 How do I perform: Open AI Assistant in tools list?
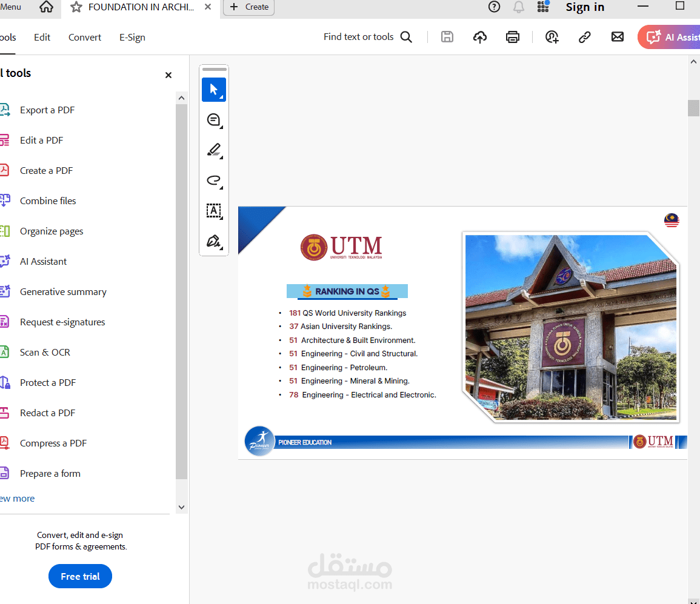[x=43, y=262]
